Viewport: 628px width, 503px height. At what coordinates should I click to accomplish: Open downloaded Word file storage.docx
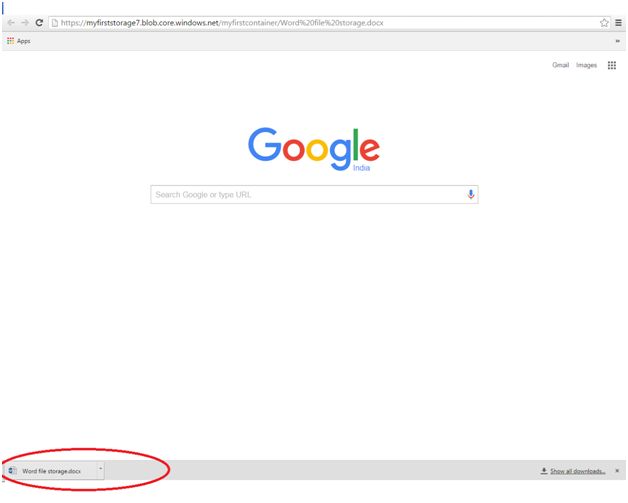52,471
